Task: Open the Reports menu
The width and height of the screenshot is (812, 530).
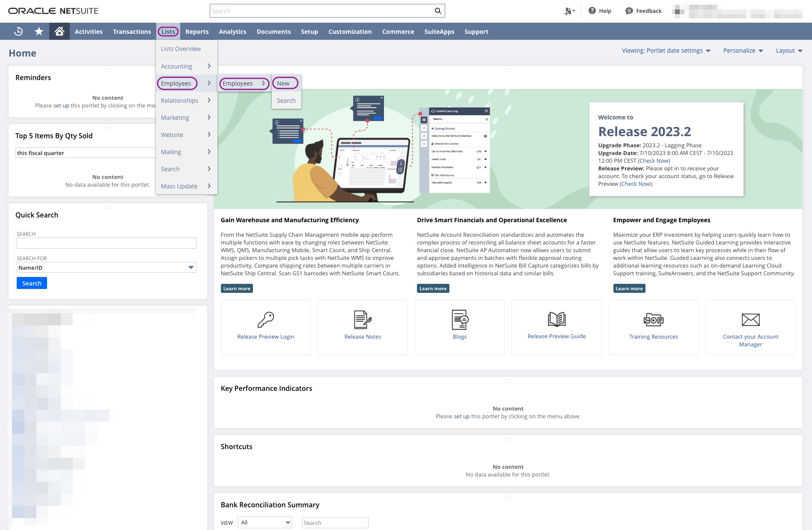Action: coord(197,31)
